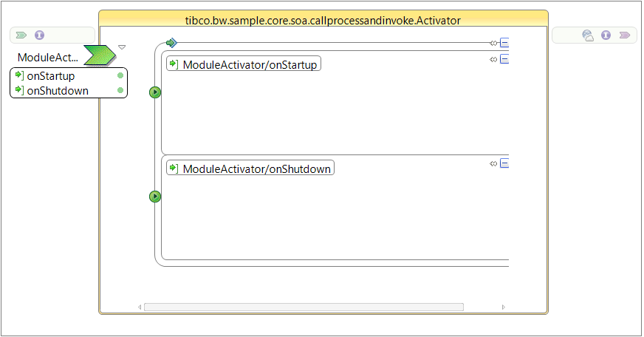Viewport: 644px width, 337px height.
Task: Click the left scroll arrow of the canvas
Action: click(x=140, y=307)
